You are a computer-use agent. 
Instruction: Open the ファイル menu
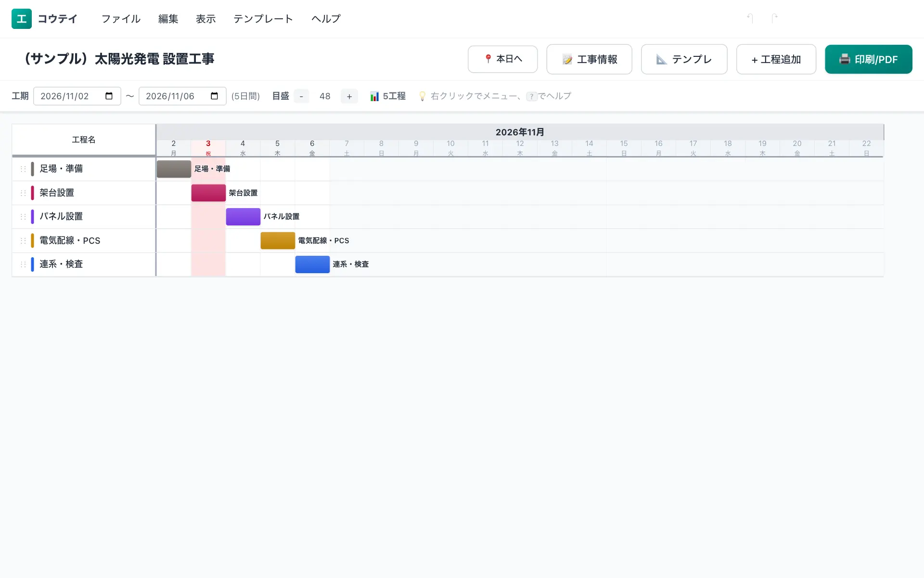coord(121,19)
